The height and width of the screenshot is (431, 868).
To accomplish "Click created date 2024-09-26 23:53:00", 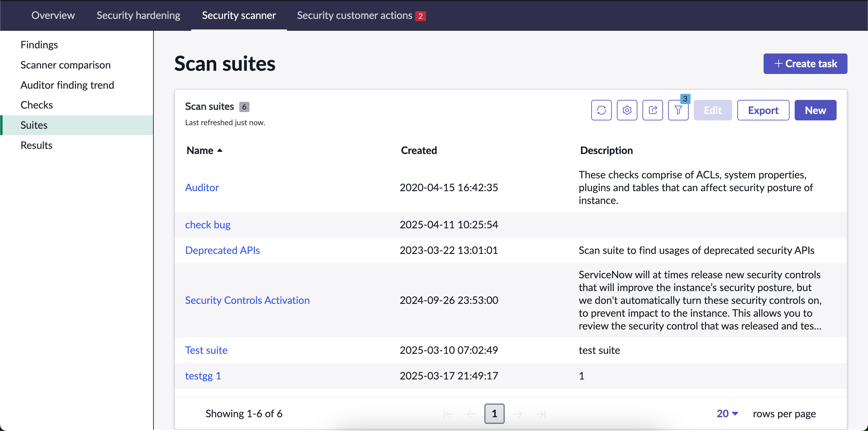I will coord(449,300).
